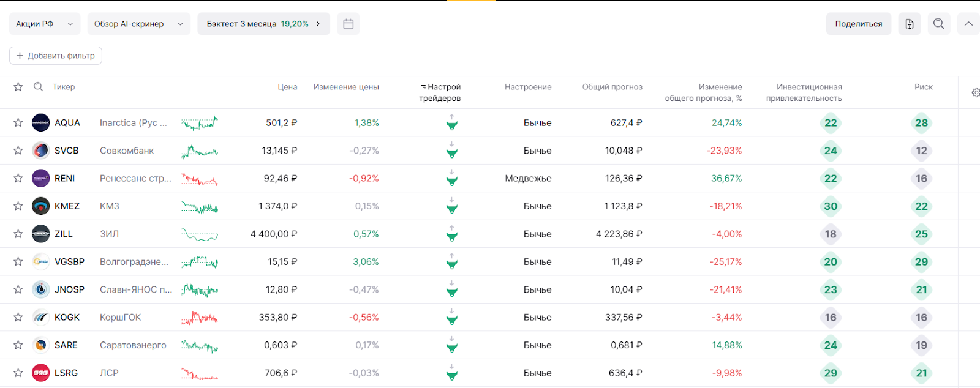Click the SARE company logo
This screenshot has height=388, width=980.
tap(41, 345)
